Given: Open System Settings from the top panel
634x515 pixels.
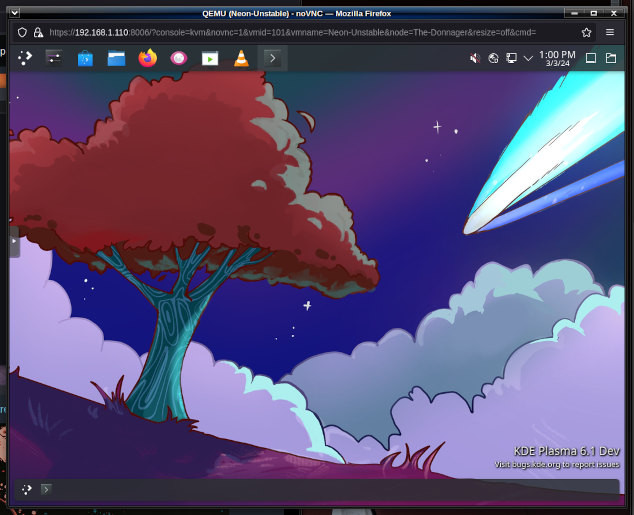Looking at the screenshot, I should click(x=54, y=58).
